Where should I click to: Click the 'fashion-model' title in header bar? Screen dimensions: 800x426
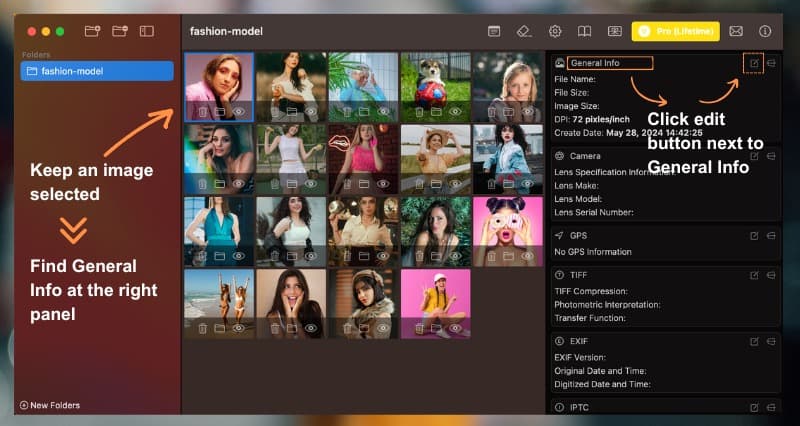(x=226, y=32)
